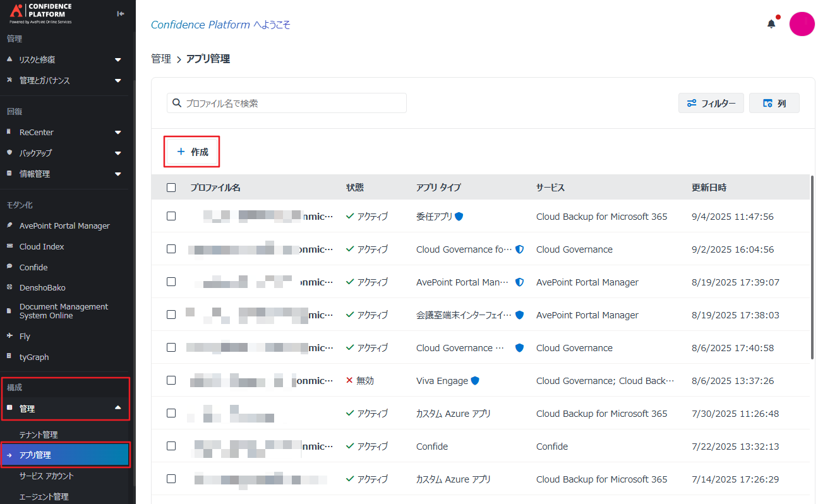Click the red X icon beside 無効
The image size is (818, 504).
349,381
